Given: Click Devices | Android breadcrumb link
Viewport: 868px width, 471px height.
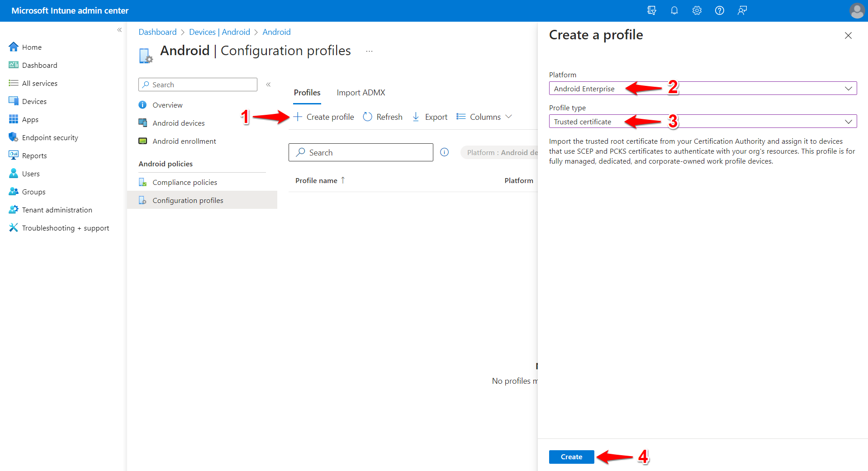Looking at the screenshot, I should point(219,32).
